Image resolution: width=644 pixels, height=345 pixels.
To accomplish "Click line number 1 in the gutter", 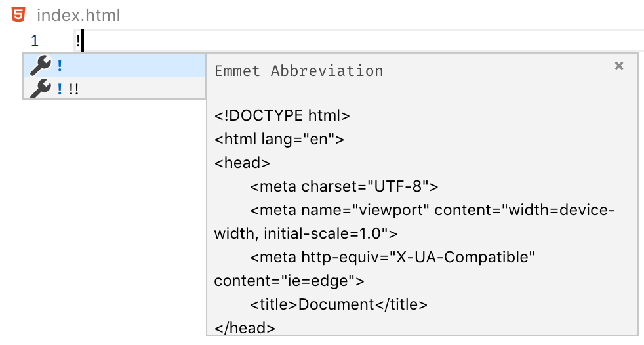I will point(35,41).
